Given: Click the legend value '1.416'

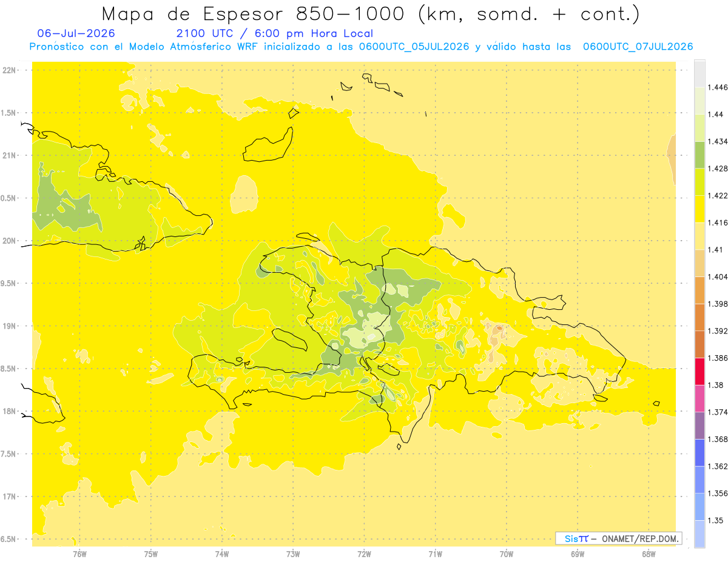Looking at the screenshot, I should click(718, 222).
